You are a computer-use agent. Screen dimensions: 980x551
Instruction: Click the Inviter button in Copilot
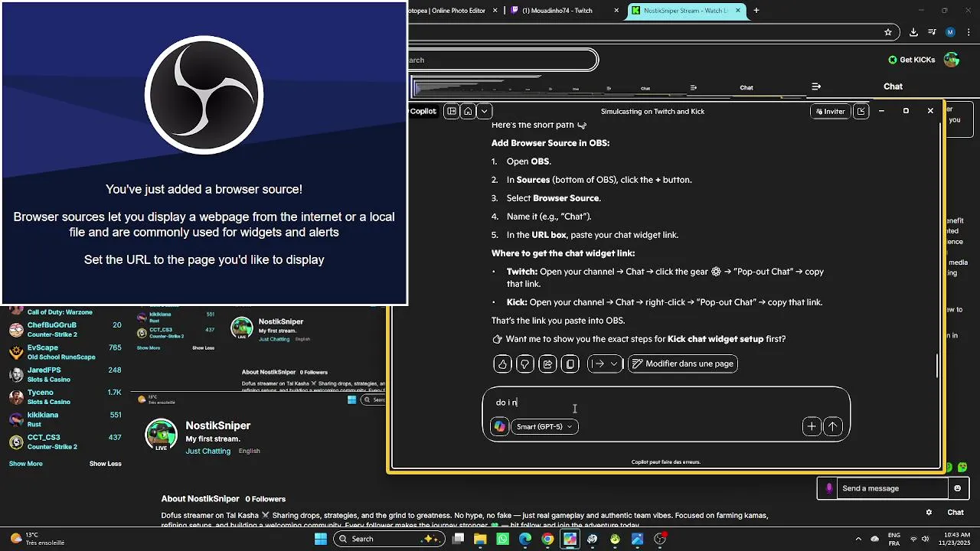click(x=830, y=111)
